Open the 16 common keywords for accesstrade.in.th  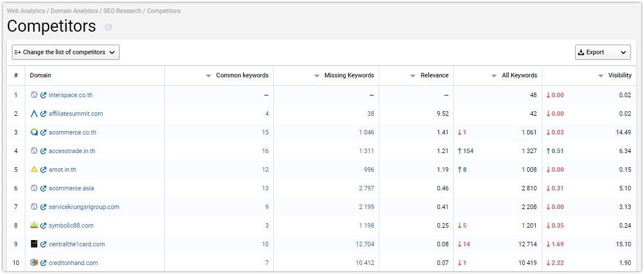[x=265, y=151]
